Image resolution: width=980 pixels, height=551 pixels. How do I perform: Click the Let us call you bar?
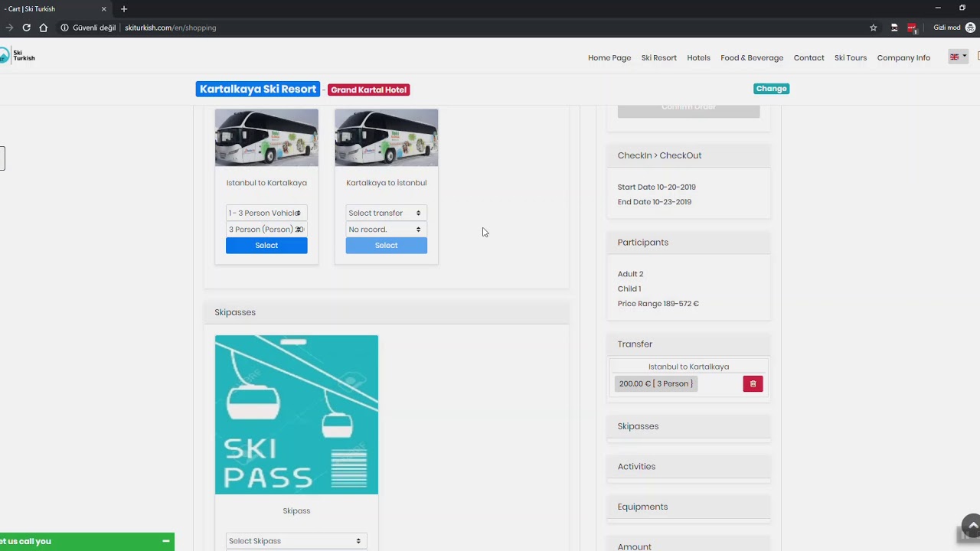(x=87, y=541)
